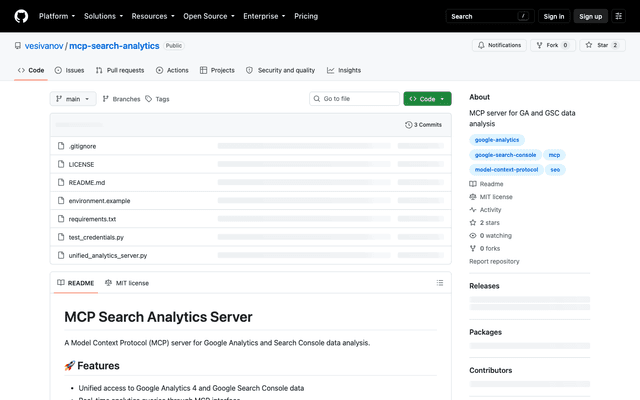This screenshot has width=640, height=400.
Task: Open the test_credentials.py file
Action: [x=96, y=237]
